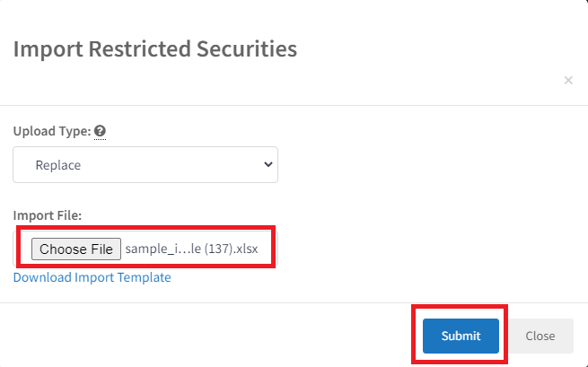
Task: Click the dotted underline beneath the help icon
Action: click(100, 139)
